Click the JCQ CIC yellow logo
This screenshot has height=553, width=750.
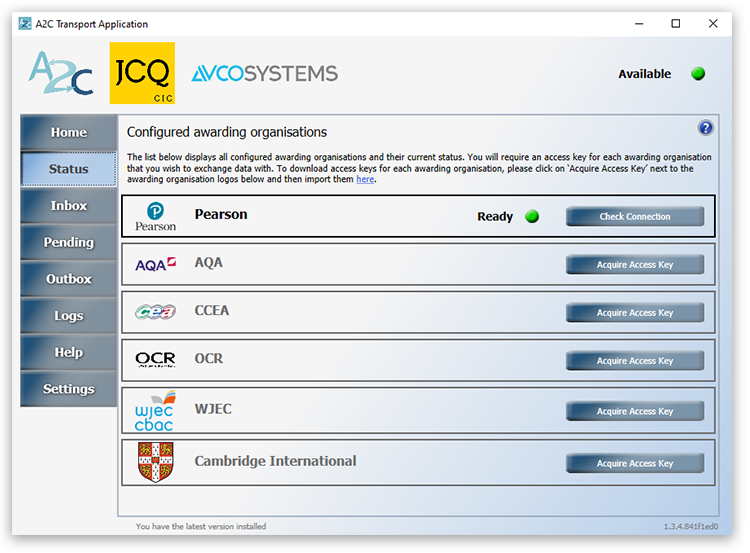(142, 73)
